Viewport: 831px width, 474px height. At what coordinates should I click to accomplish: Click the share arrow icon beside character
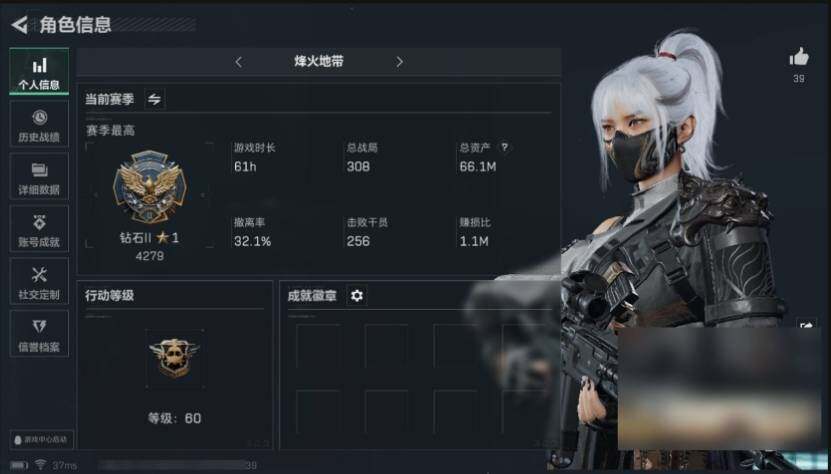[807, 325]
